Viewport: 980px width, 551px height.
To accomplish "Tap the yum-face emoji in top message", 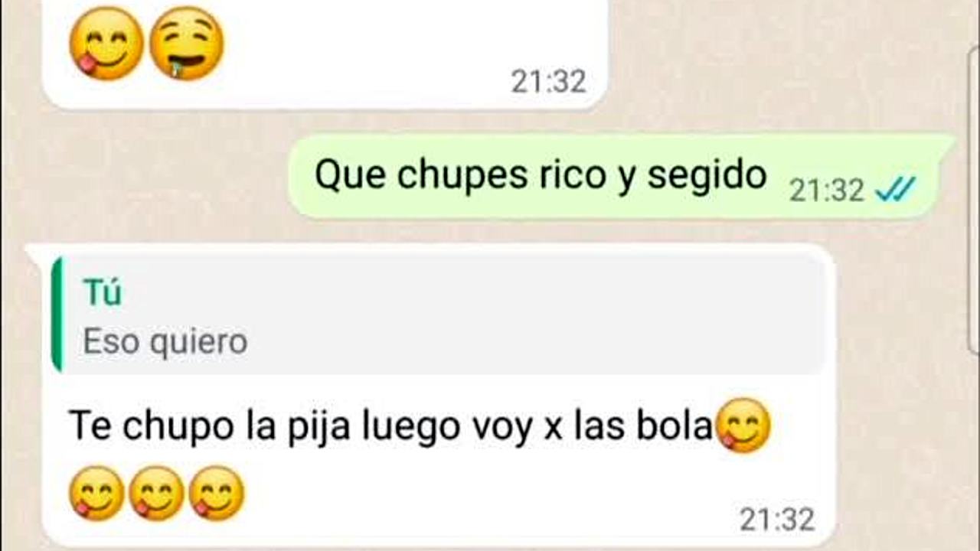I will tap(106, 44).
